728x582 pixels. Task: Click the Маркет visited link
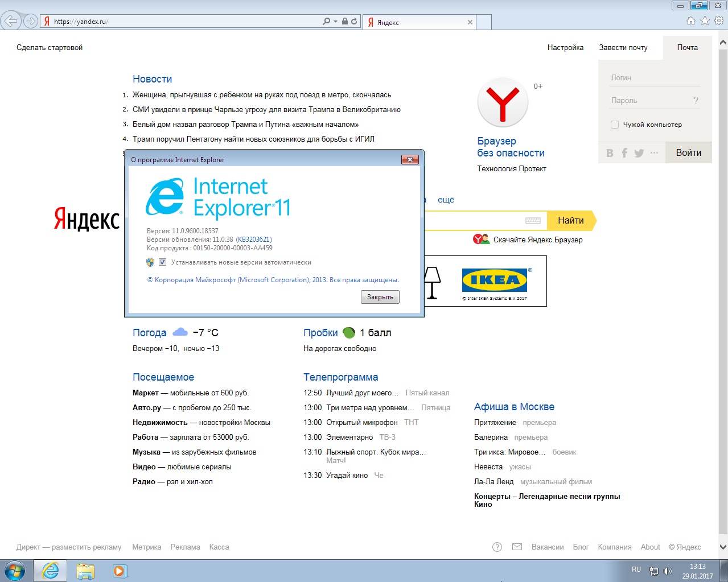146,393
